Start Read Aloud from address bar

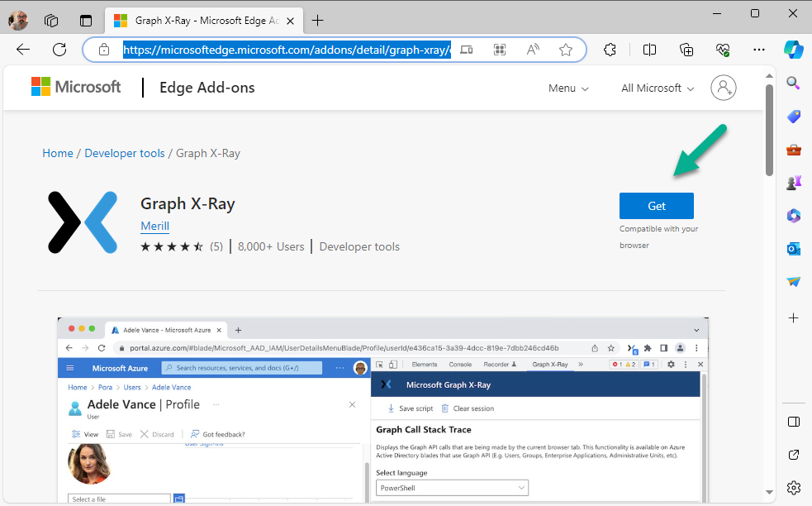pos(533,50)
